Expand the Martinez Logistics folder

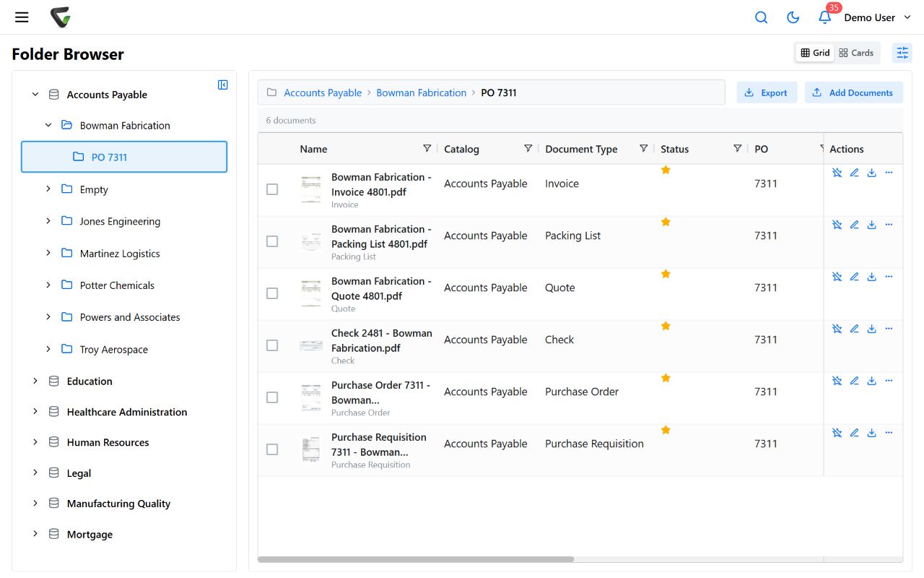coord(48,253)
